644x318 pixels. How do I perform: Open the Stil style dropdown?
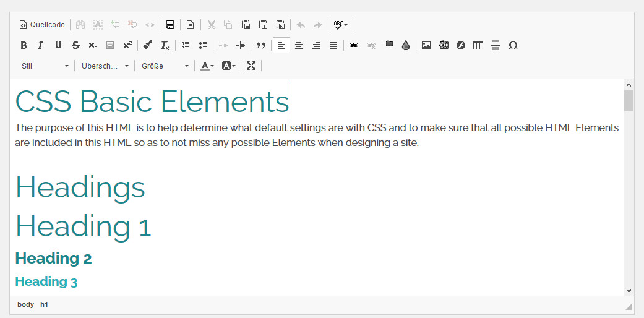point(45,66)
